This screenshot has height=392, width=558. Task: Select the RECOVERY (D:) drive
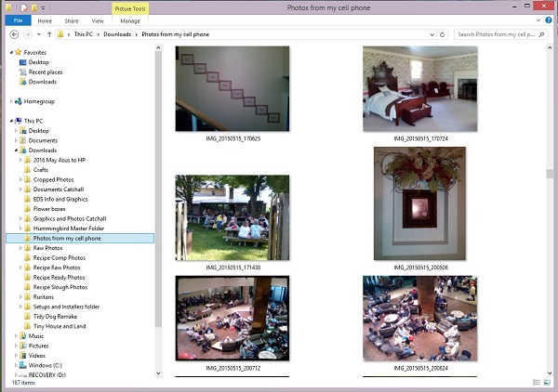(x=47, y=375)
